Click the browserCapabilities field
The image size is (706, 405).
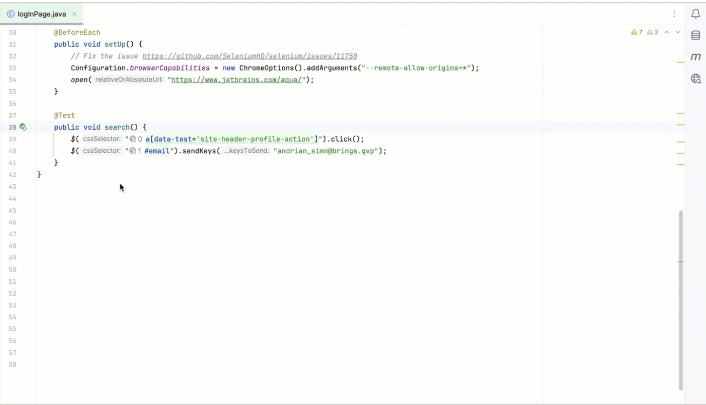click(170, 68)
